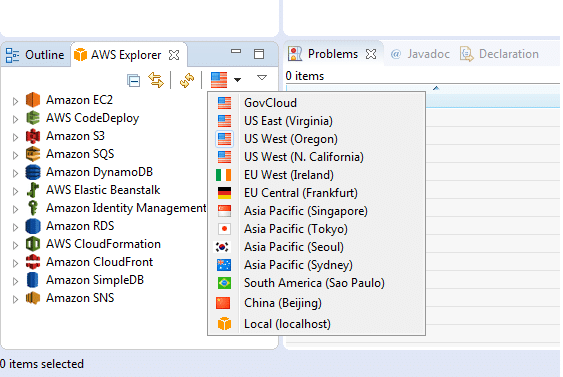Expand the AWS CodeDeploy node
The image size is (563, 377).
(x=15, y=119)
